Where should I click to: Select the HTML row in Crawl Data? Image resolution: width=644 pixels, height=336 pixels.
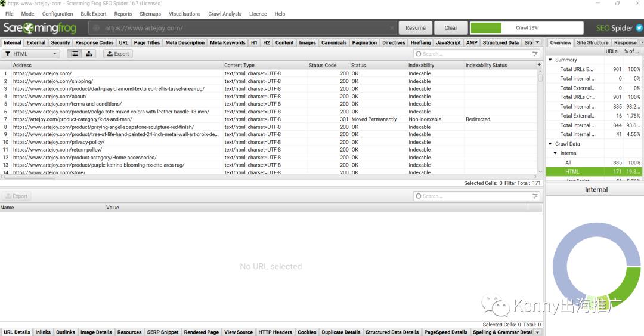[572, 172]
